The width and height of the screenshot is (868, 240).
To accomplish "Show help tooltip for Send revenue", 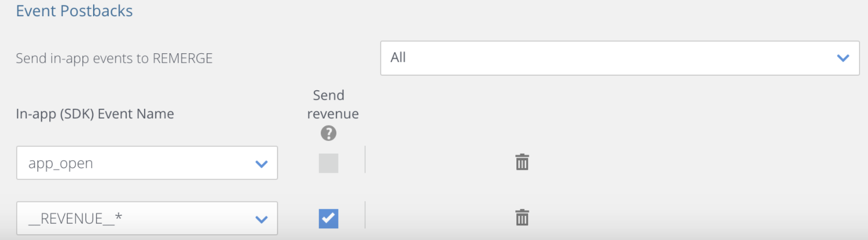I will coord(329,133).
